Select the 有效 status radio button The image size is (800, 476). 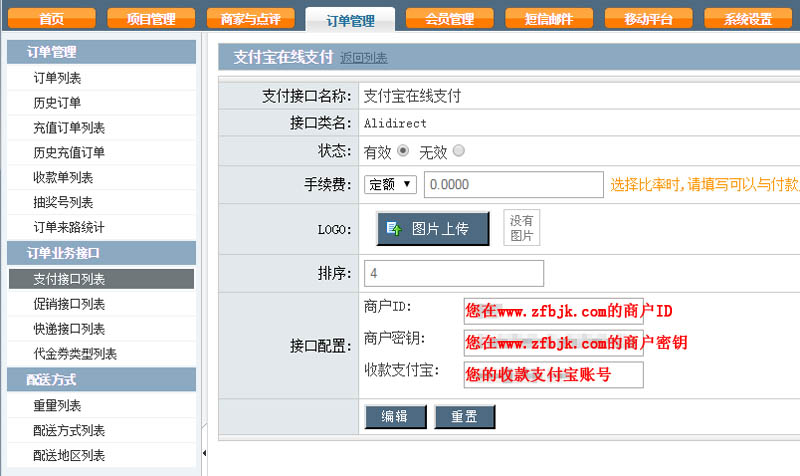click(403, 151)
